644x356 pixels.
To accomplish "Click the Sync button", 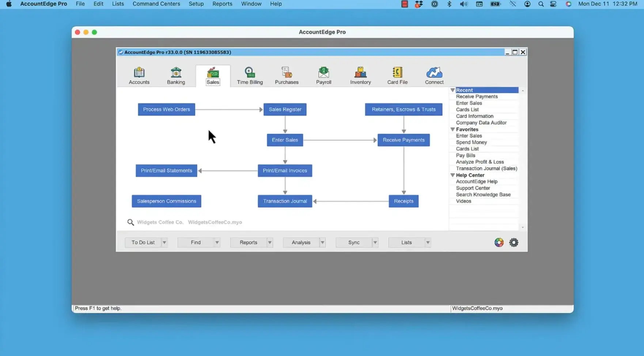I will (353, 242).
